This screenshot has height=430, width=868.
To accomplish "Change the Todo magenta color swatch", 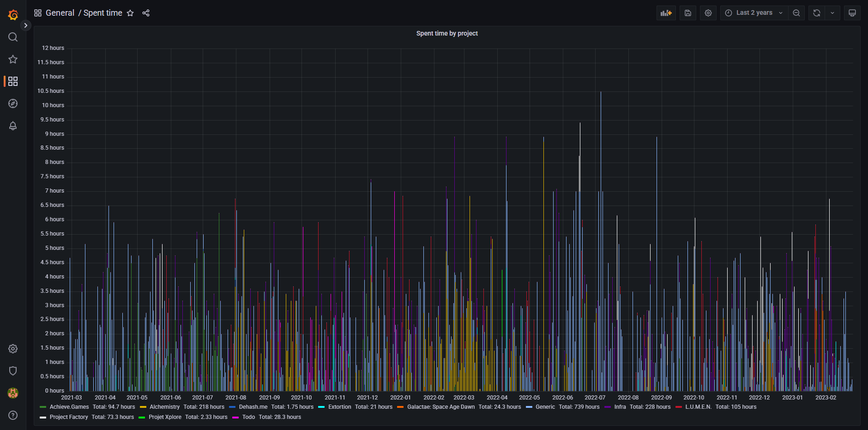I will 235,417.
